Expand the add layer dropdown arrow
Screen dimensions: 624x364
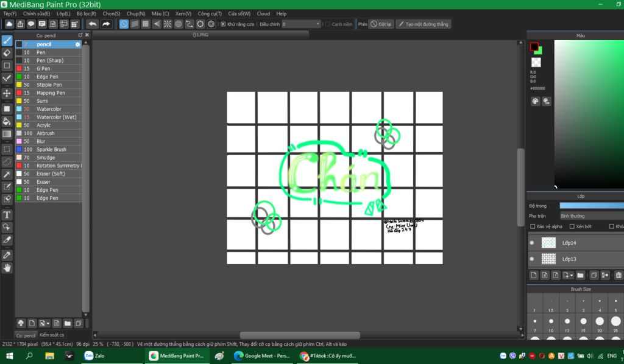(x=572, y=275)
